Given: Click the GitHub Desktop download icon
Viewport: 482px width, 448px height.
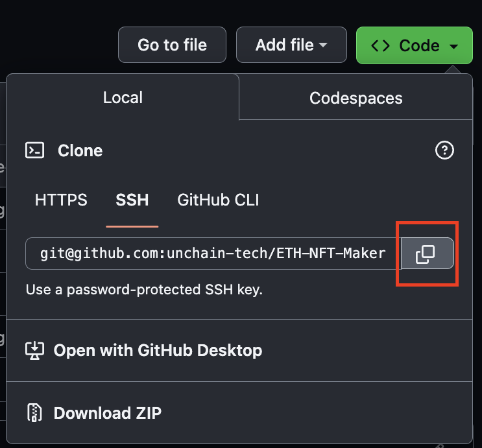Looking at the screenshot, I should tap(34, 350).
